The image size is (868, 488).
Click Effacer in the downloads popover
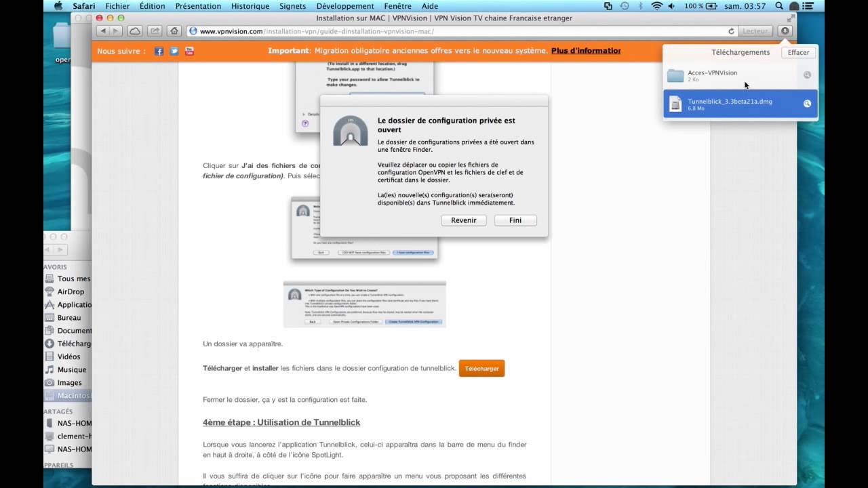(x=798, y=52)
